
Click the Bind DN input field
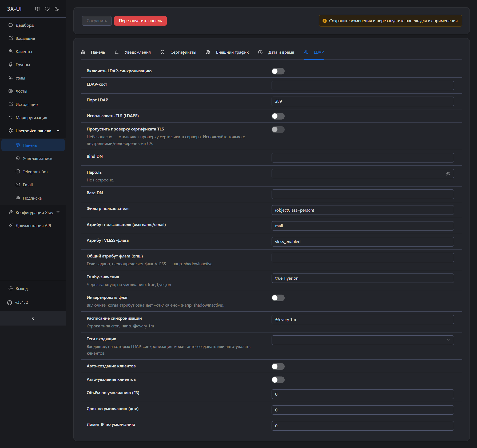click(x=363, y=158)
